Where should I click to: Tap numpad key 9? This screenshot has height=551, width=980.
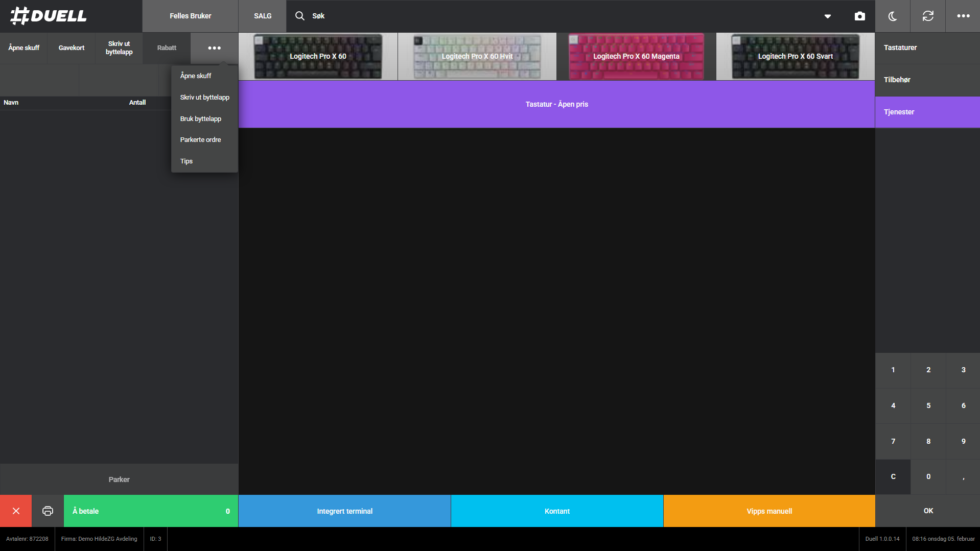(963, 441)
